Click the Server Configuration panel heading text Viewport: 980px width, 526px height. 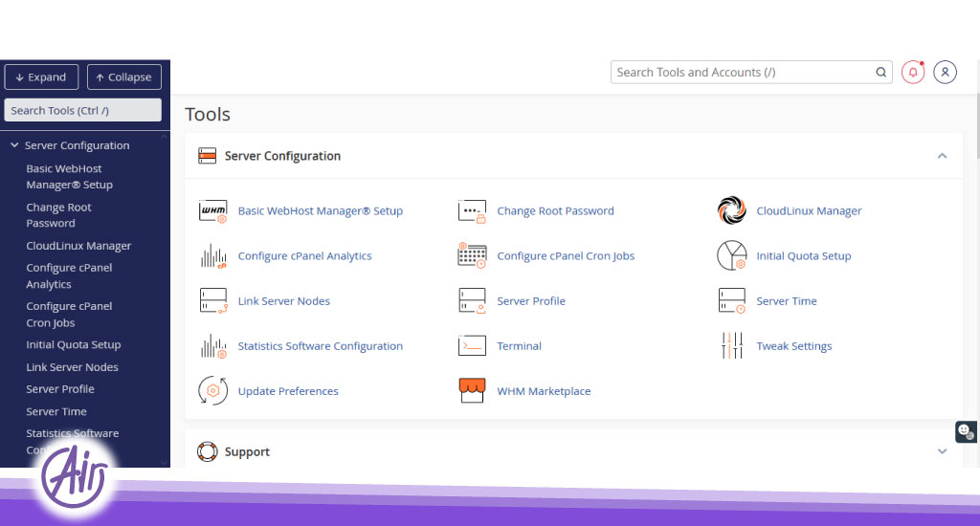pyautogui.click(x=282, y=156)
